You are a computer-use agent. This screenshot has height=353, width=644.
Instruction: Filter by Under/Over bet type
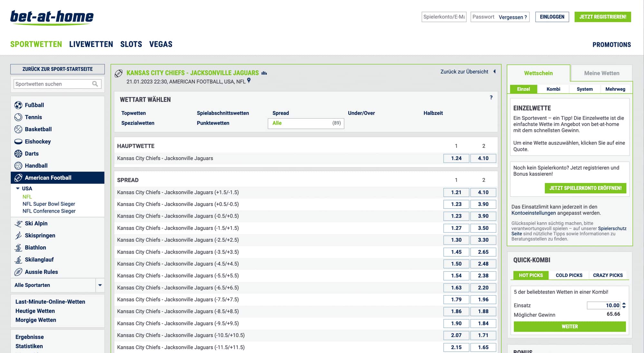pos(361,113)
